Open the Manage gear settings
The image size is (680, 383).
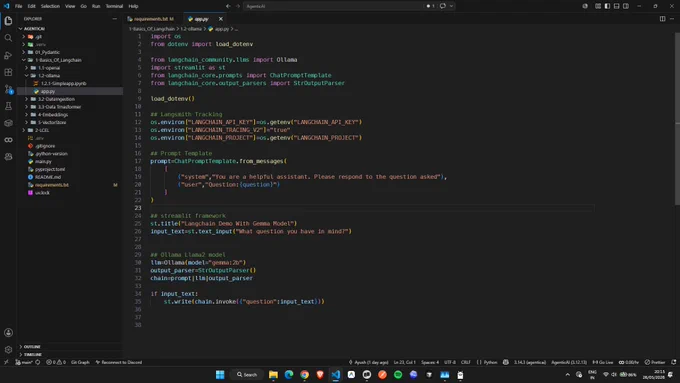(8, 350)
